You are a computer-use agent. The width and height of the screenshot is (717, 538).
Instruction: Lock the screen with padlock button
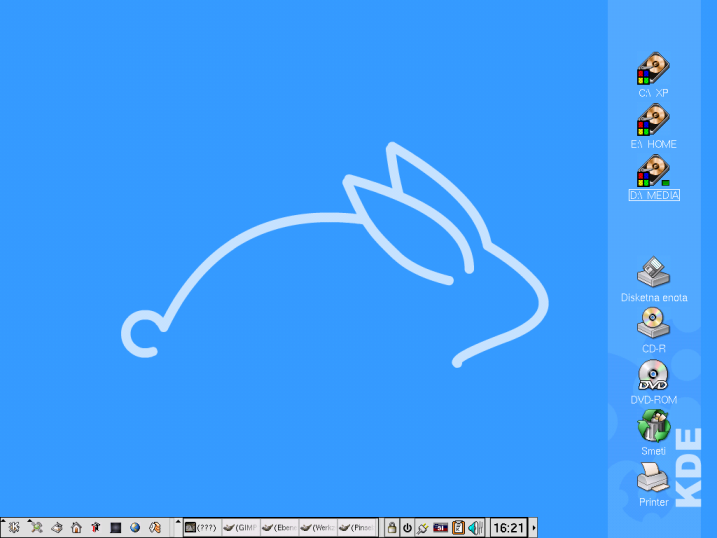(x=392, y=528)
